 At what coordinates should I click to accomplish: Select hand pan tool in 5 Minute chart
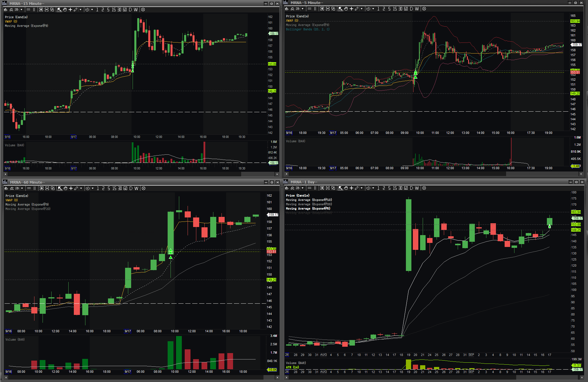pyautogui.click(x=346, y=9)
